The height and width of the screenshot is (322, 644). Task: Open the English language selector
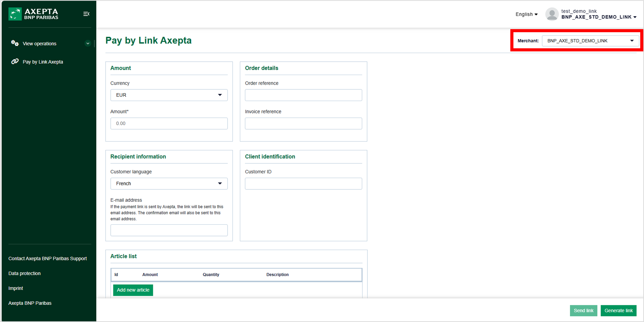[526, 14]
